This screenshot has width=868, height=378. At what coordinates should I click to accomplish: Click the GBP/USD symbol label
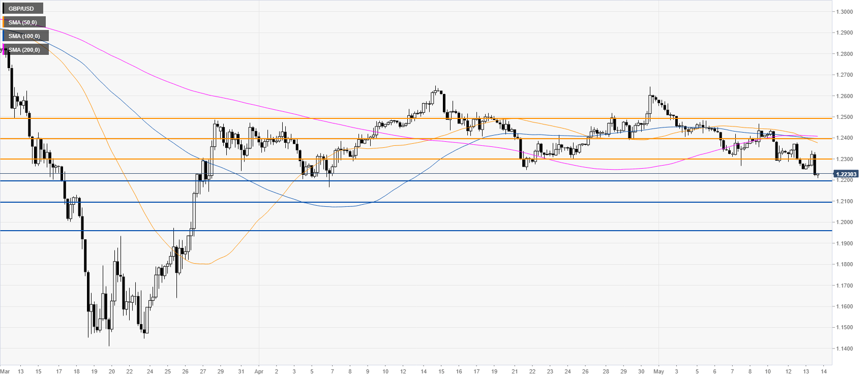22,9
